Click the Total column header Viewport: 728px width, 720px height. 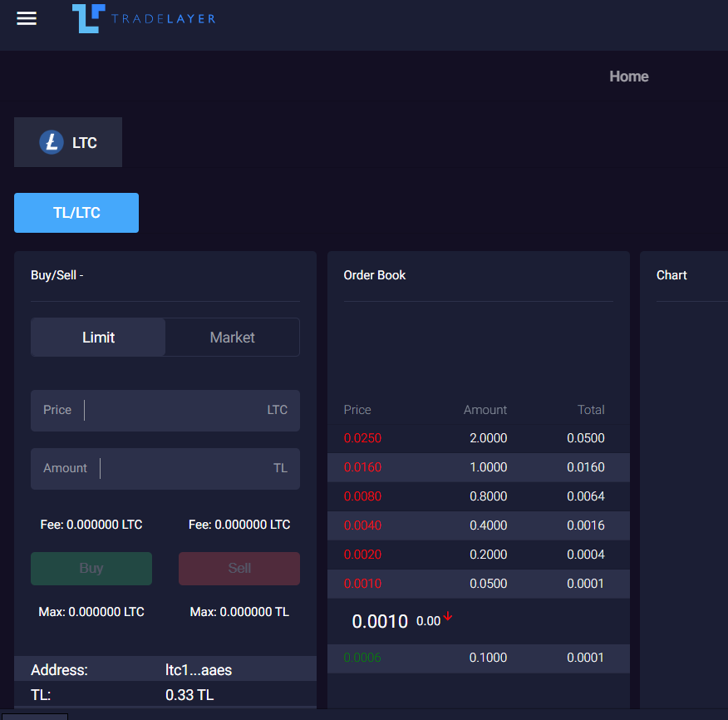pos(591,410)
